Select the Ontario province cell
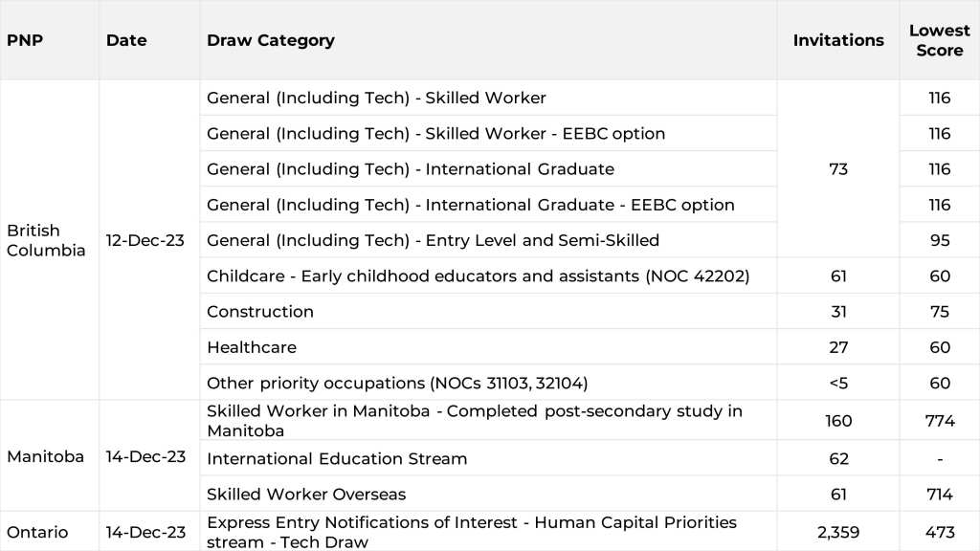The image size is (980, 551). (37, 532)
